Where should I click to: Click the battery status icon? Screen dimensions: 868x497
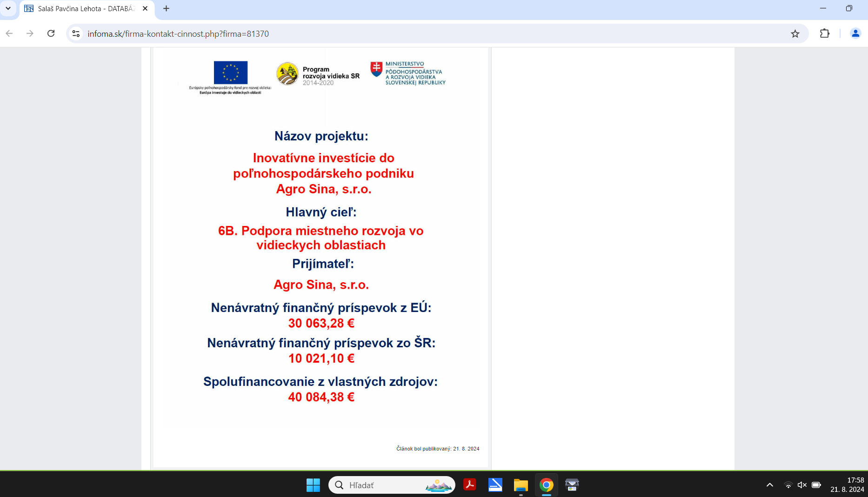click(x=816, y=485)
